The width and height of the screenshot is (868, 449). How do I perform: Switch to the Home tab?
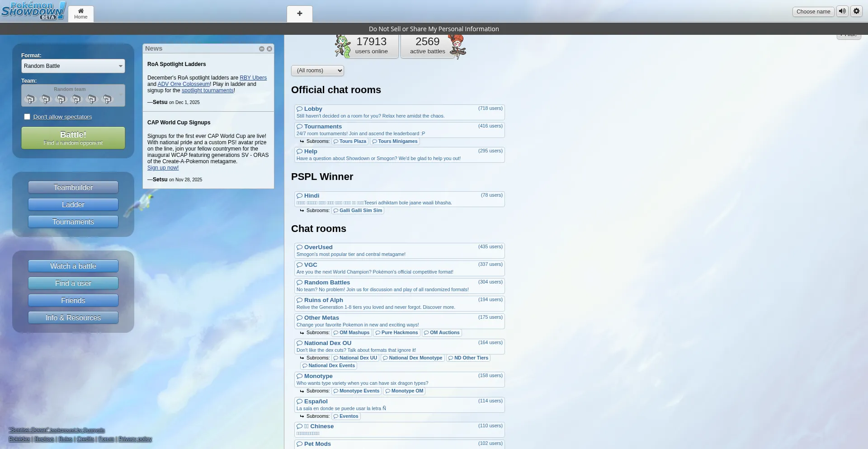point(81,14)
